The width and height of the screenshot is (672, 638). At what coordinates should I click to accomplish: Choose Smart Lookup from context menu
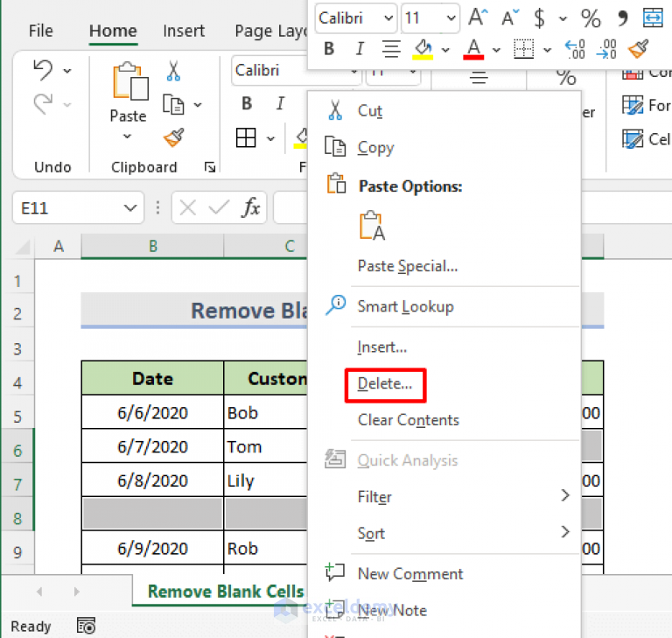444,306
